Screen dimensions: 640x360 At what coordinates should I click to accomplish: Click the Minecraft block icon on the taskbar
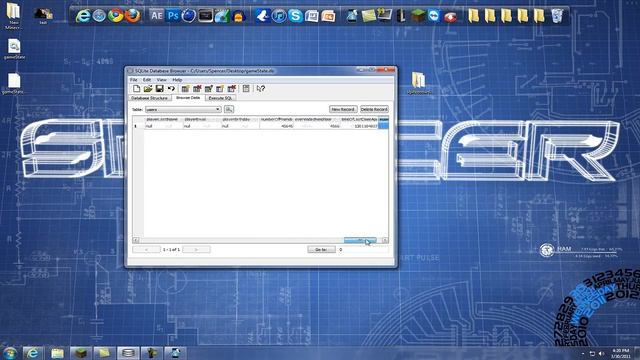(80, 353)
